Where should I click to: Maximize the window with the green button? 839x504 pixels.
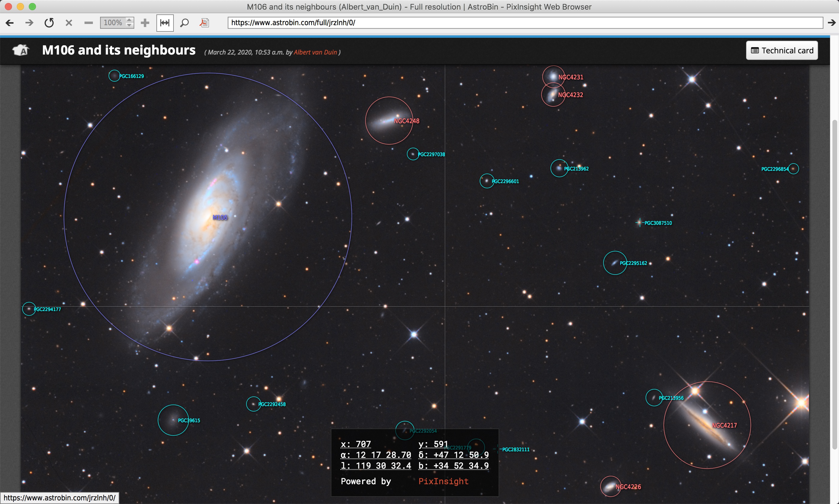(x=32, y=7)
